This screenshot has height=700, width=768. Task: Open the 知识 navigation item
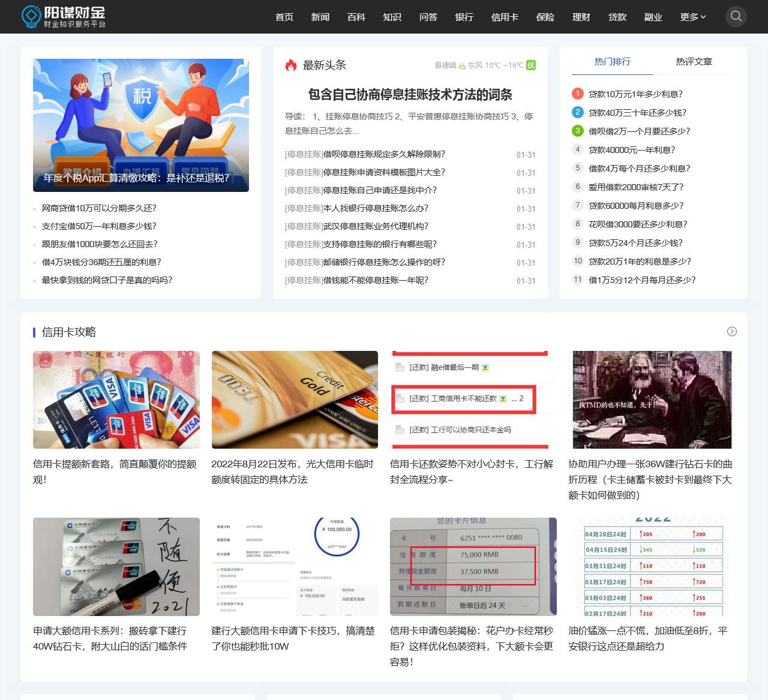[x=392, y=17]
